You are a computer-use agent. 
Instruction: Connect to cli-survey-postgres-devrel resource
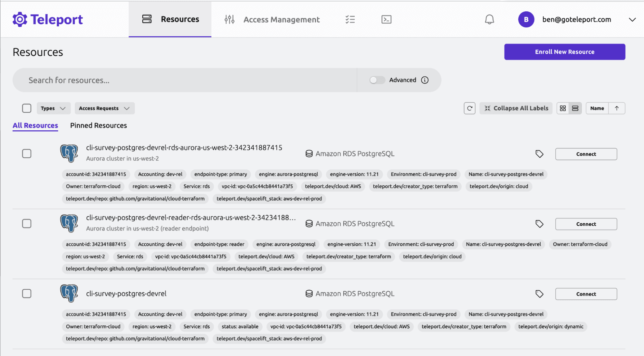pos(586,294)
